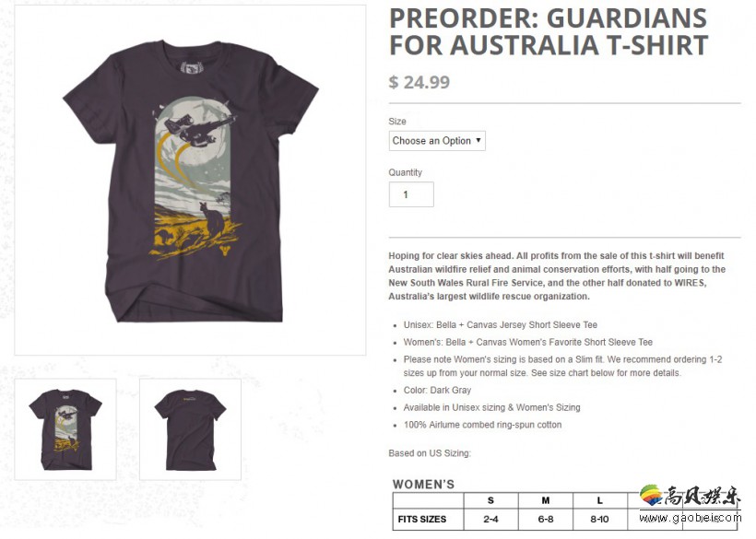Click the S column in women's size chart
This screenshot has width=756, height=539.
(490, 500)
